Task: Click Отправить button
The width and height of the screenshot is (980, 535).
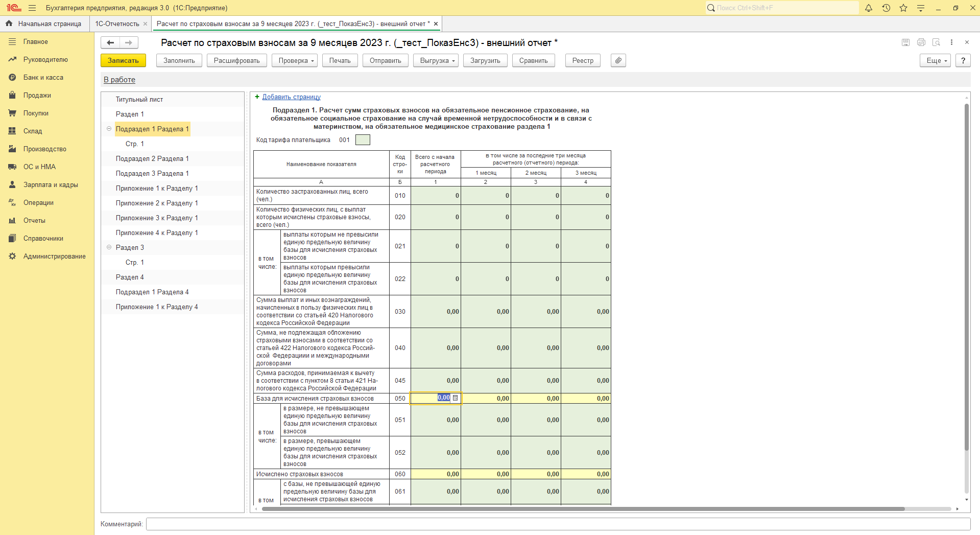Action: pyautogui.click(x=386, y=60)
